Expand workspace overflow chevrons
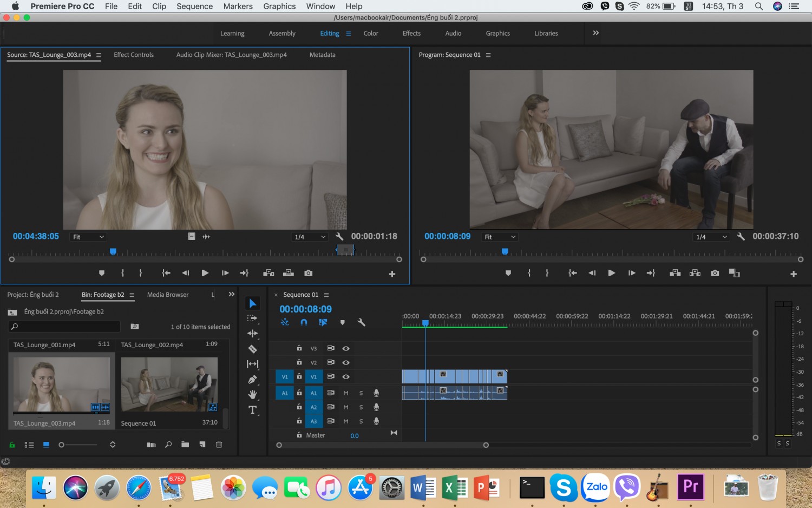812x508 pixels. 596,33
